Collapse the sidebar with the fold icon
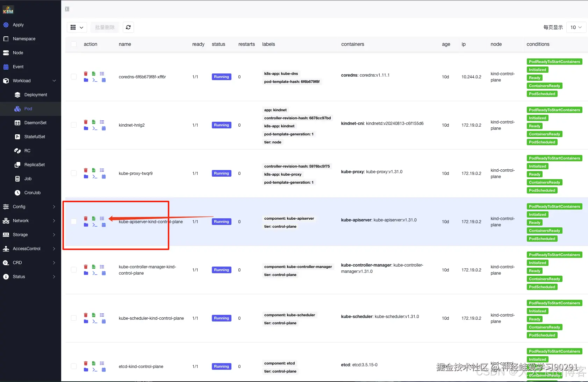 tap(67, 9)
